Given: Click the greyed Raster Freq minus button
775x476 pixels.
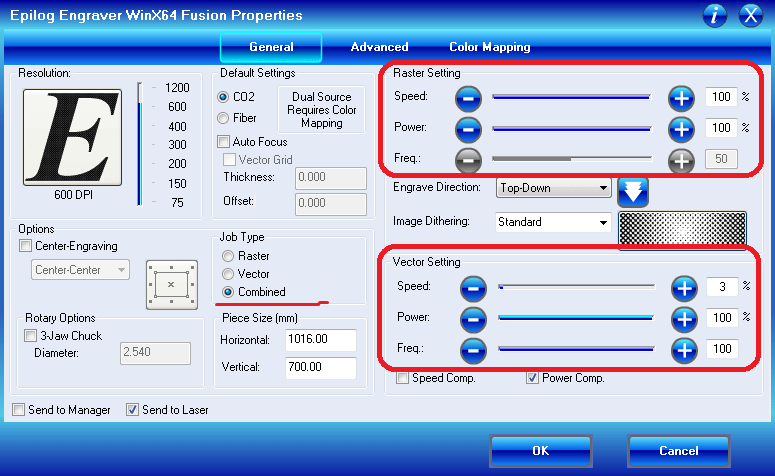Looking at the screenshot, I should [x=468, y=160].
